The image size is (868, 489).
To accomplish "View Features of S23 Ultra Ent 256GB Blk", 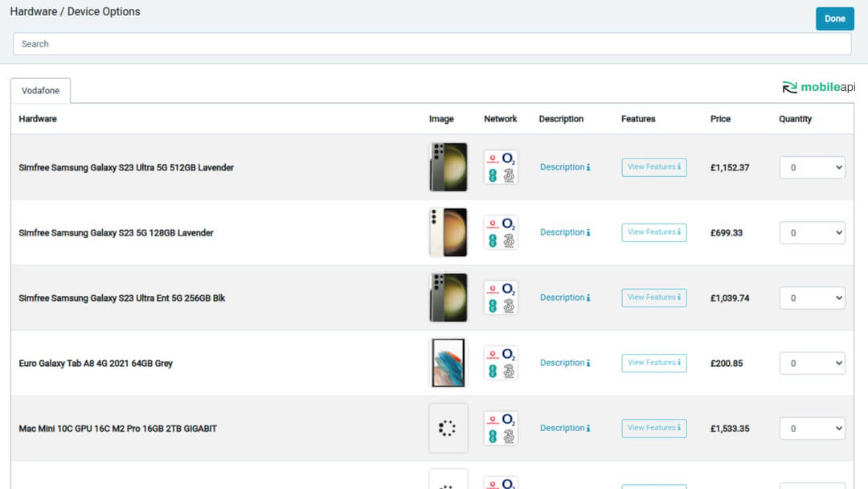I will (653, 298).
